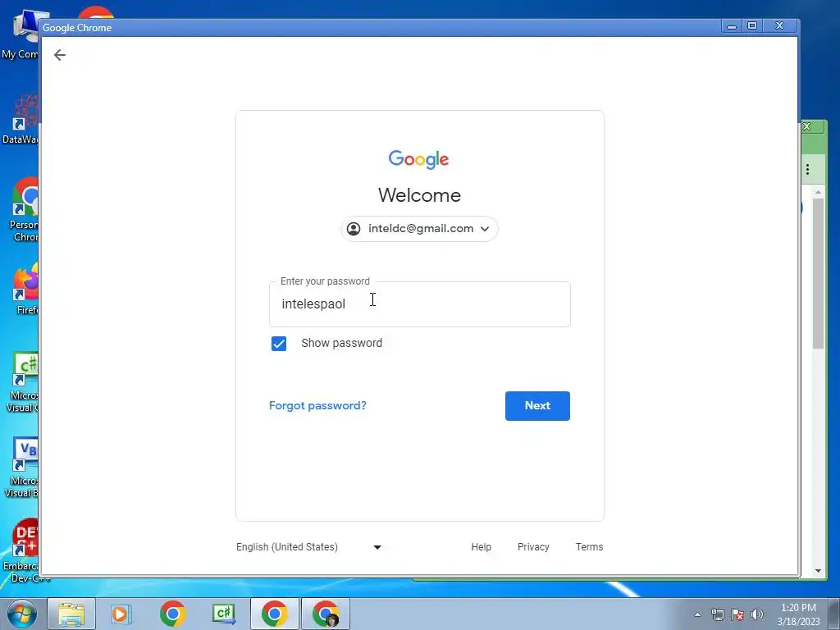Viewport: 840px width, 630px height.
Task: Open the Action Center flag icon
Action: click(x=737, y=614)
